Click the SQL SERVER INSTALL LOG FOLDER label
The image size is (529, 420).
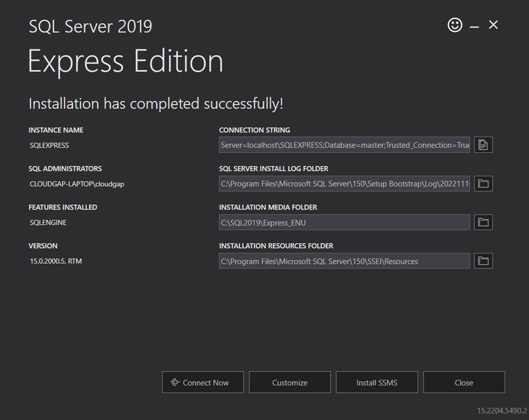pos(274,169)
